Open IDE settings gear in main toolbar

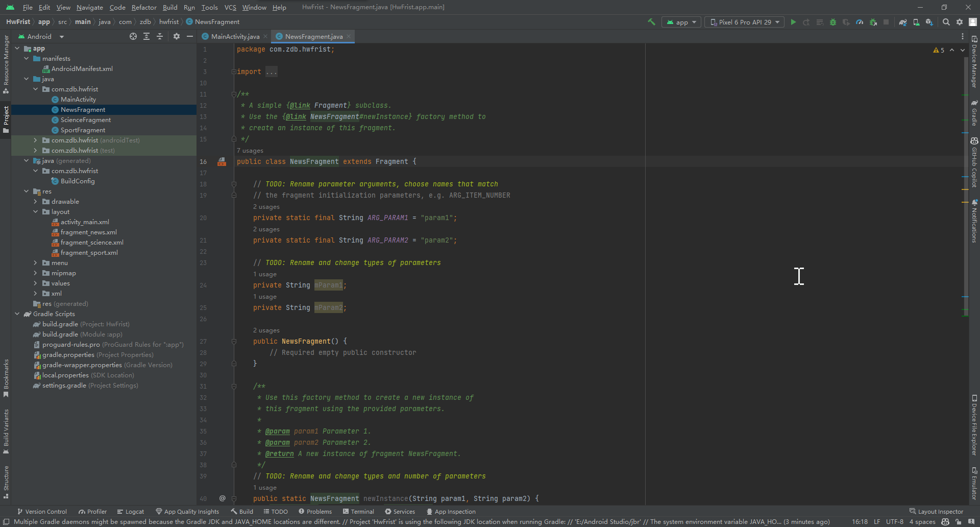click(960, 22)
